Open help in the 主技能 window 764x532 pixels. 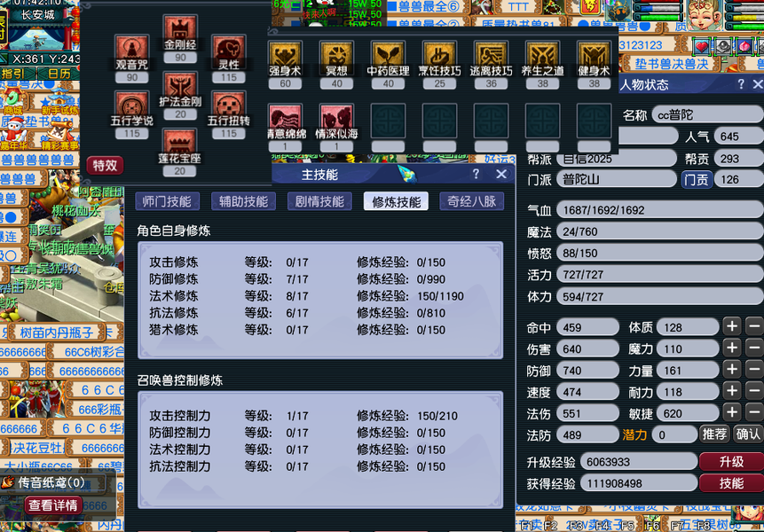[476, 174]
